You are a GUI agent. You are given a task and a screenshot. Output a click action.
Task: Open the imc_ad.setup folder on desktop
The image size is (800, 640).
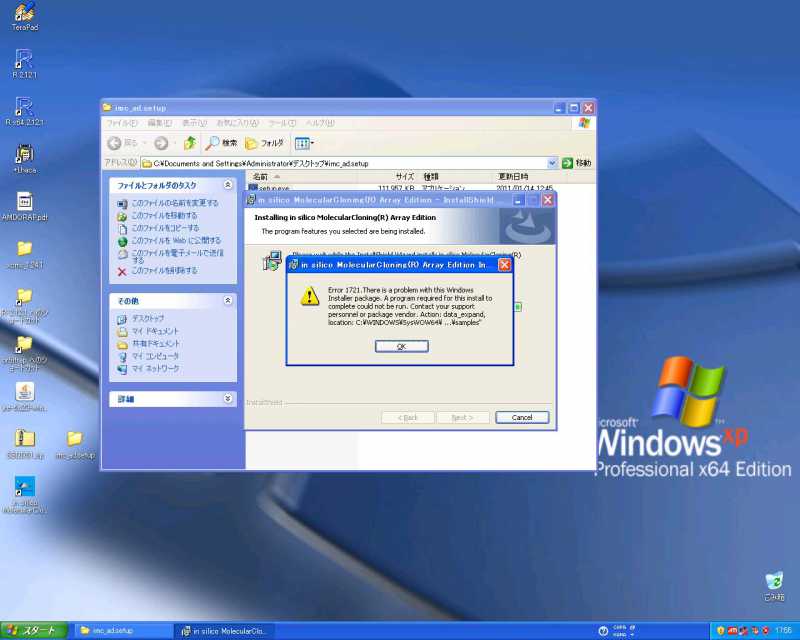[75, 444]
